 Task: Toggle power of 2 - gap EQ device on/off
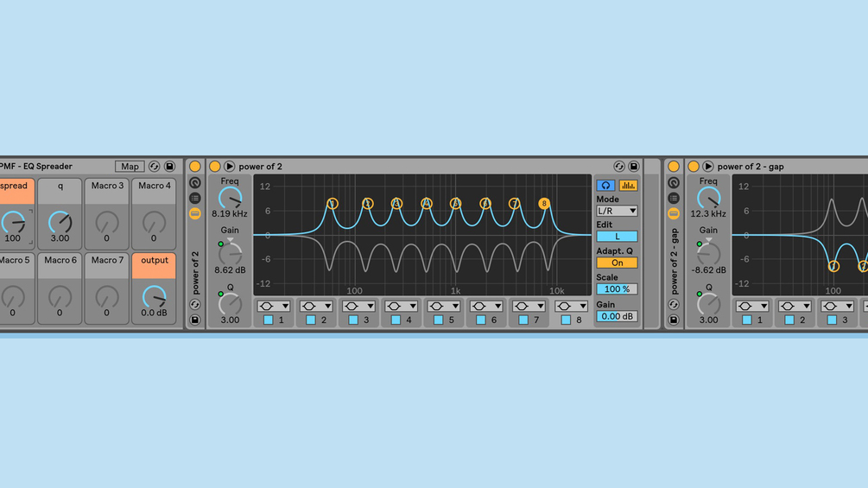693,167
